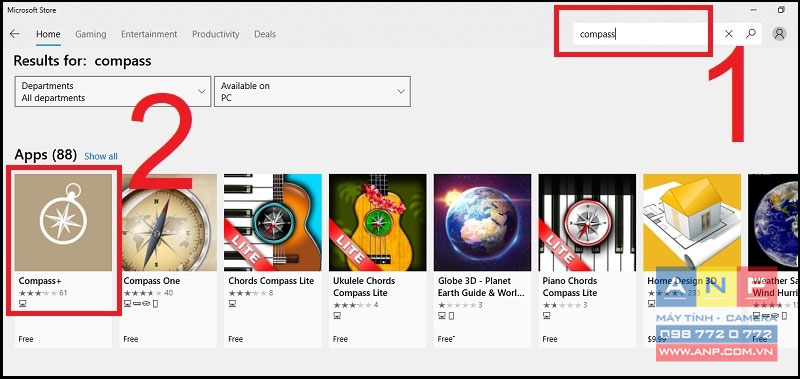This screenshot has height=379, width=800.
Task: Open the Compass One app thumbnail
Action: click(x=168, y=222)
